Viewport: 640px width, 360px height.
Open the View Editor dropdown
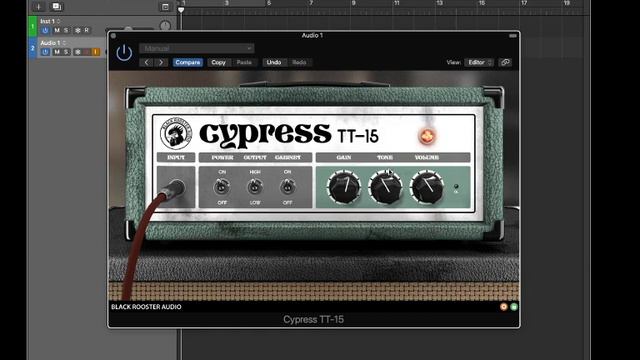479,62
